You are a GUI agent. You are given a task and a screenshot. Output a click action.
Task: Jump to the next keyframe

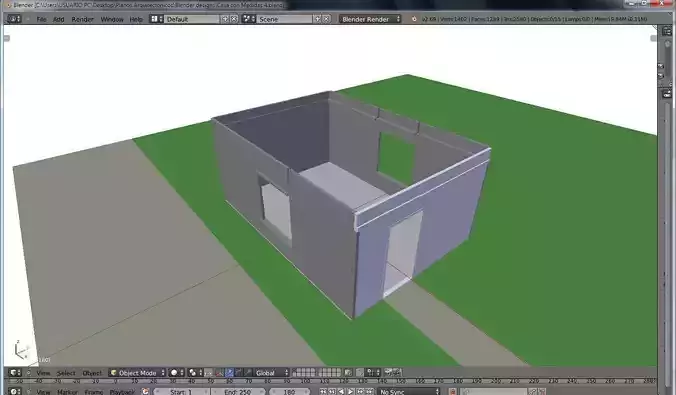[x=360, y=392]
